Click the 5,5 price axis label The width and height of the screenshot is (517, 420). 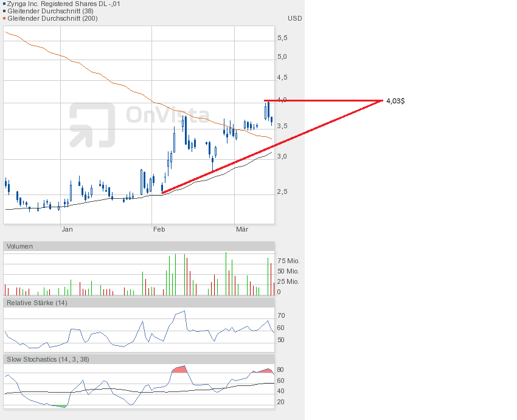click(282, 38)
